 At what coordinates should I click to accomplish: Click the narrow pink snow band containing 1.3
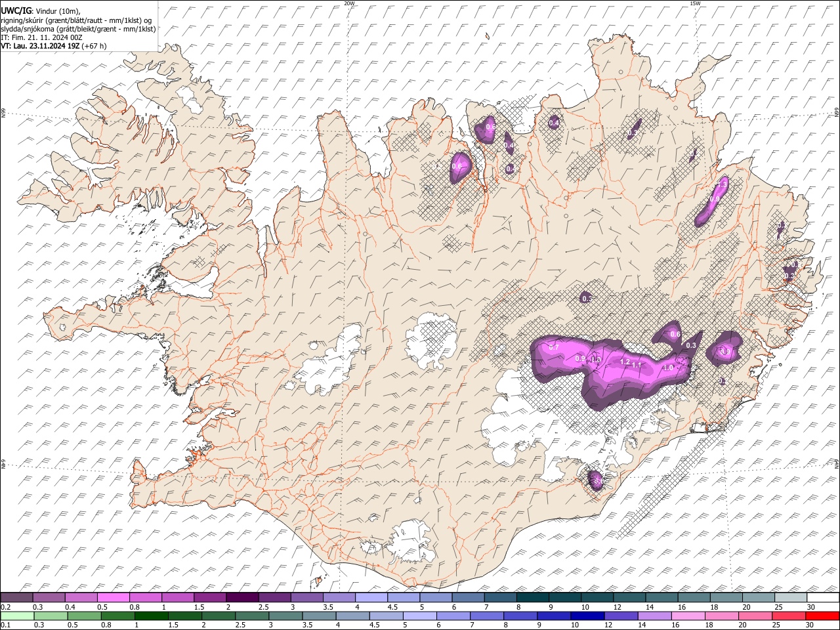point(713,201)
